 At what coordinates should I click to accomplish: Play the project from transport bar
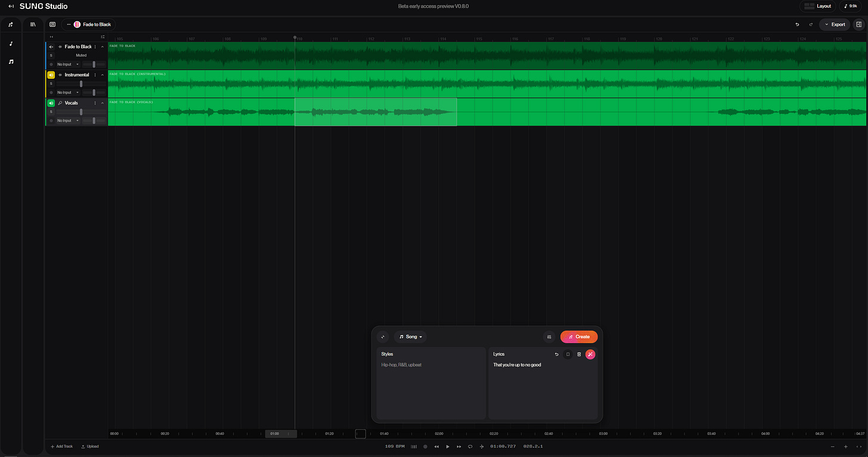point(448,446)
